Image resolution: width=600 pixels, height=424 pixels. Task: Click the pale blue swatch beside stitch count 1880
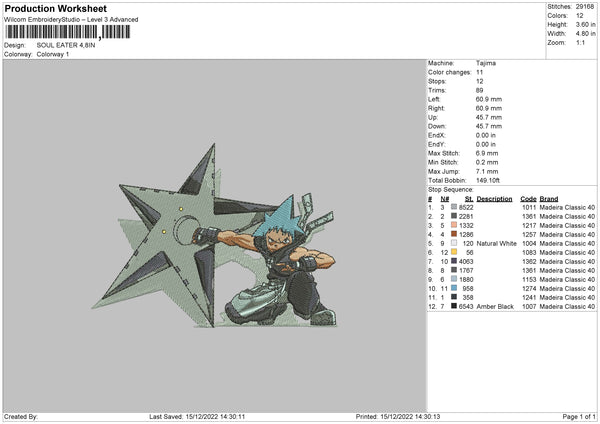454,279
